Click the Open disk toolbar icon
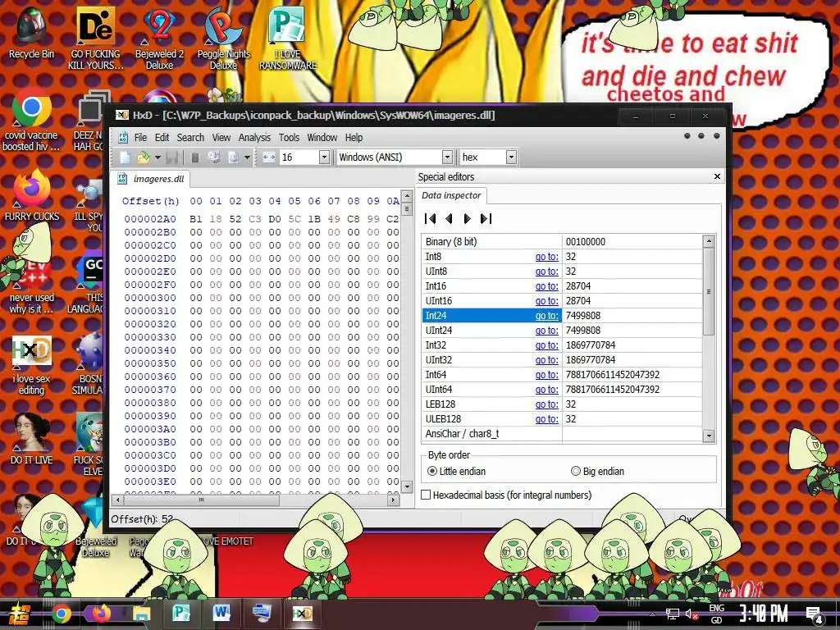 [214, 157]
